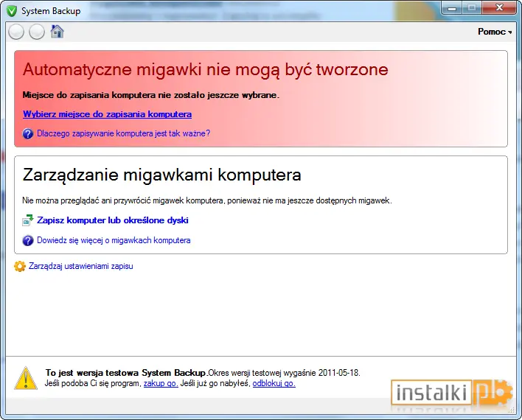Minimize the System Backup window
The image size is (522, 420).
(451, 8)
